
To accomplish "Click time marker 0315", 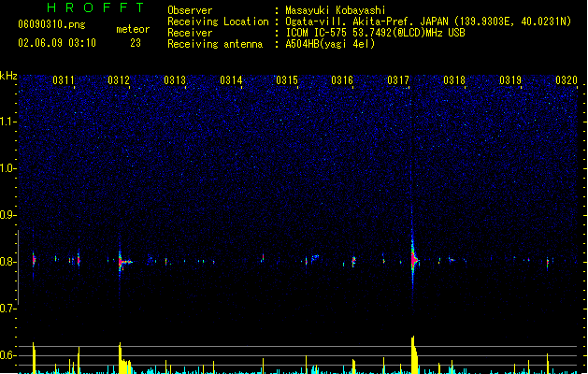I will (x=287, y=80).
